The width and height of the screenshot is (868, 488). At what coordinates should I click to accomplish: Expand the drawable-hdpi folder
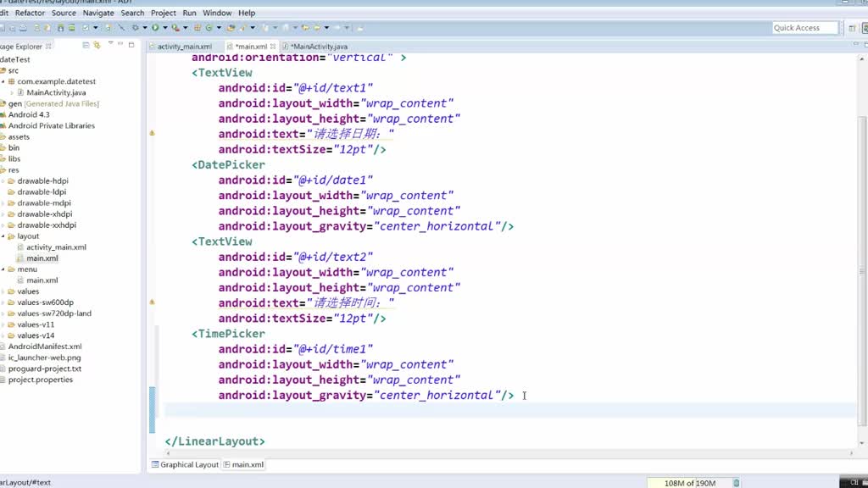point(3,181)
